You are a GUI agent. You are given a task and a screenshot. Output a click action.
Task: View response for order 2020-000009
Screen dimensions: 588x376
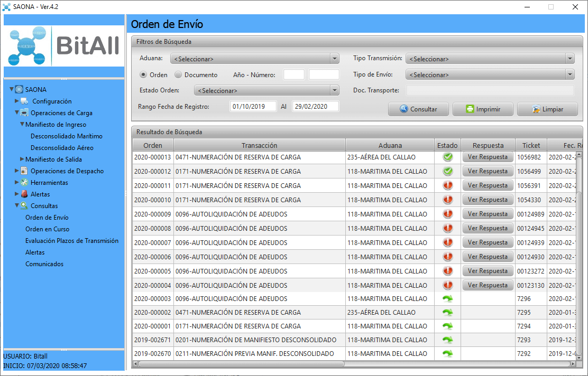[488, 214]
